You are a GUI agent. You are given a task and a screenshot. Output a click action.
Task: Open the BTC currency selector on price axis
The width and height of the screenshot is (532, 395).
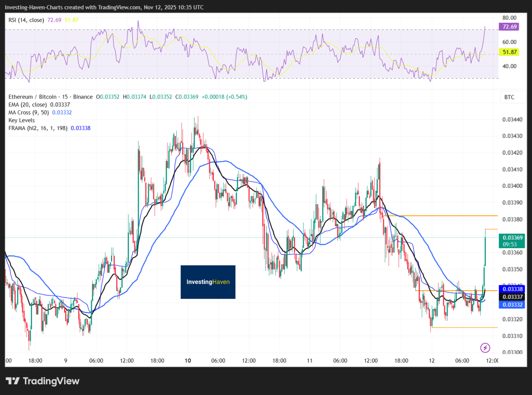point(509,97)
